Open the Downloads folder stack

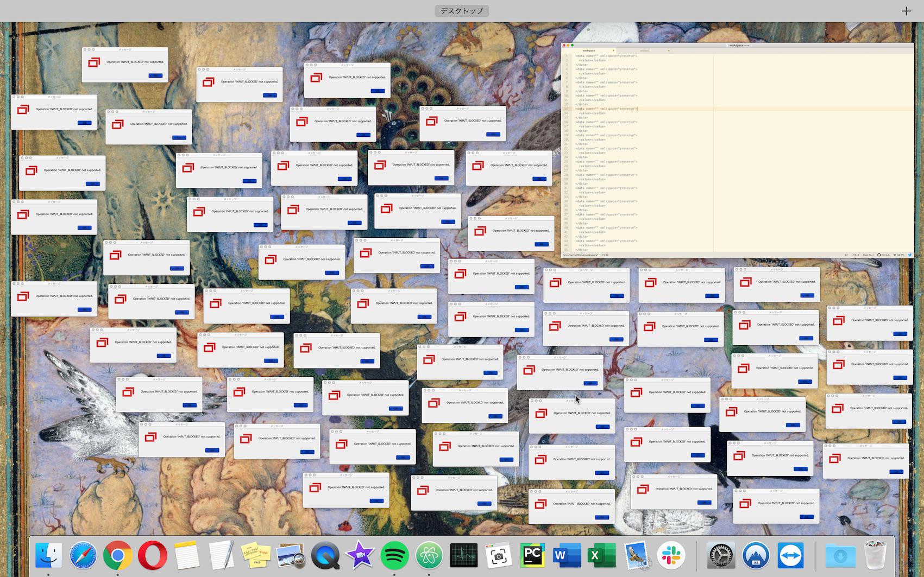tap(841, 555)
